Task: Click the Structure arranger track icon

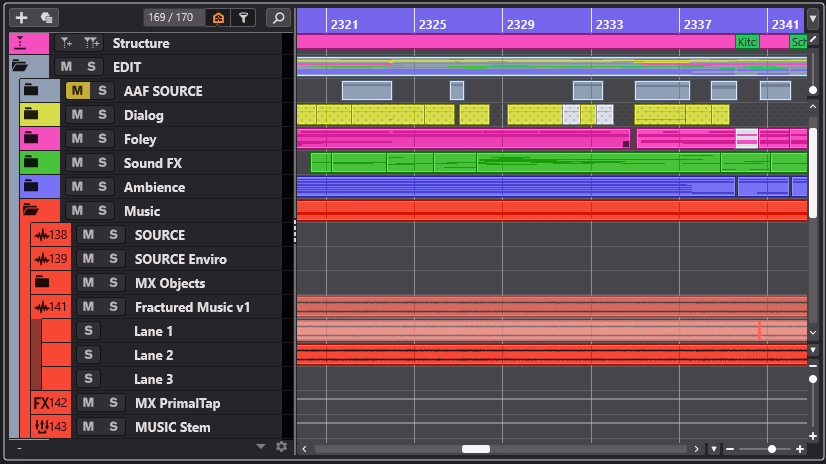Action: 20,43
